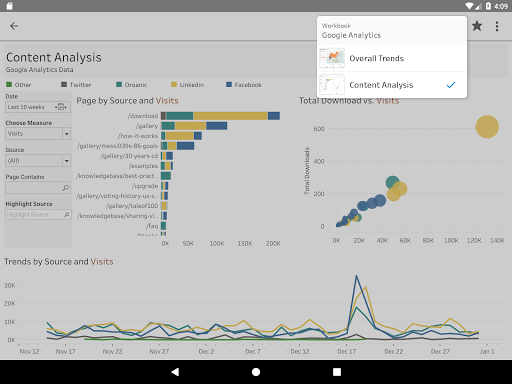
Task: Toggle the Twitter legend item
Action: pyautogui.click(x=76, y=85)
